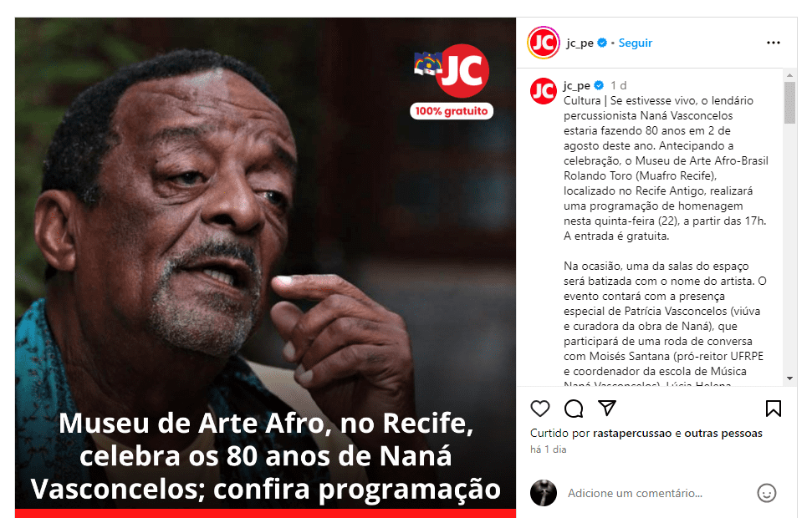The height and width of the screenshot is (518, 812).
Task: Save post with bookmark icon
Action: [x=774, y=409]
